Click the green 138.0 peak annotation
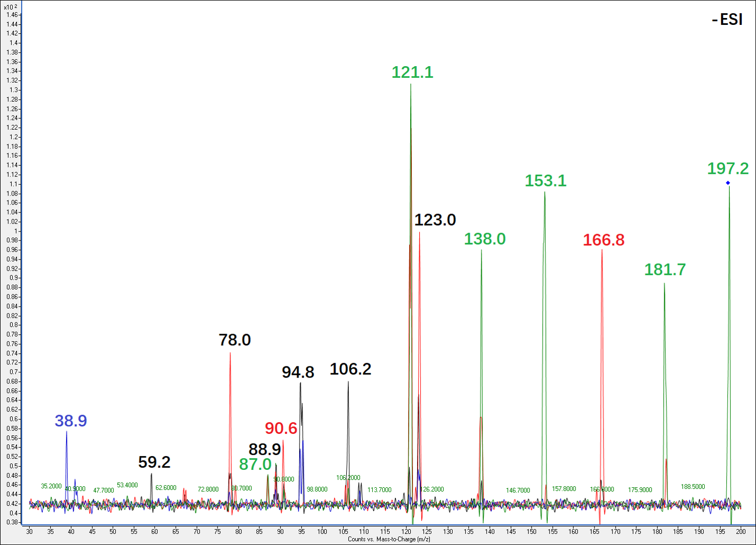Image resolution: width=756 pixels, height=545 pixels. click(484, 239)
